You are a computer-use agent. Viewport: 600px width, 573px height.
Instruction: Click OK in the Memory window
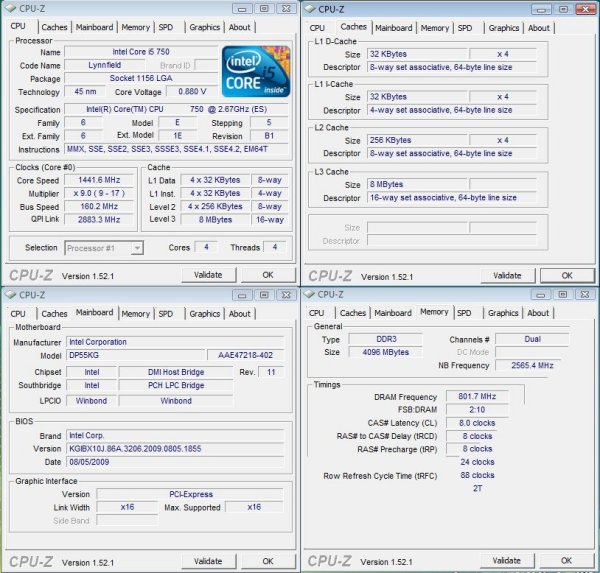[x=566, y=560]
